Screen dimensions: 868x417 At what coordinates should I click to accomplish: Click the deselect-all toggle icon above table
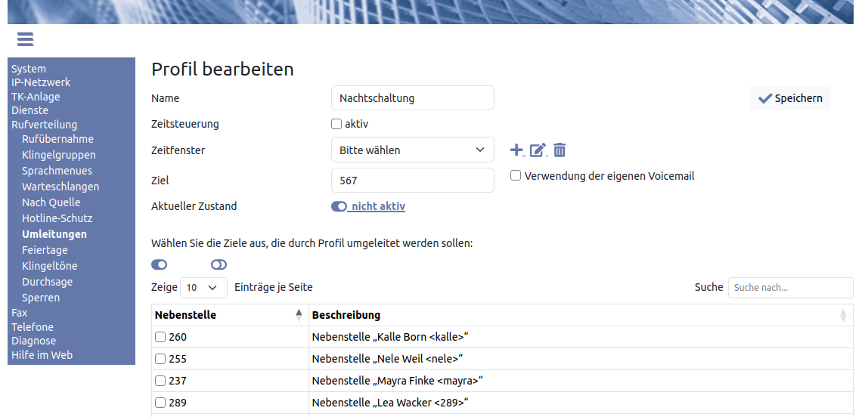click(219, 264)
